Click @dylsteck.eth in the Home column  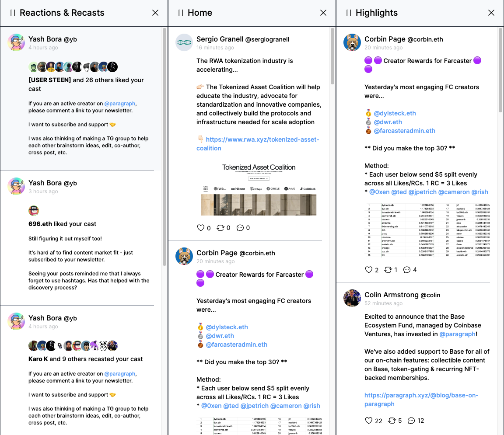pyautogui.click(x=227, y=327)
